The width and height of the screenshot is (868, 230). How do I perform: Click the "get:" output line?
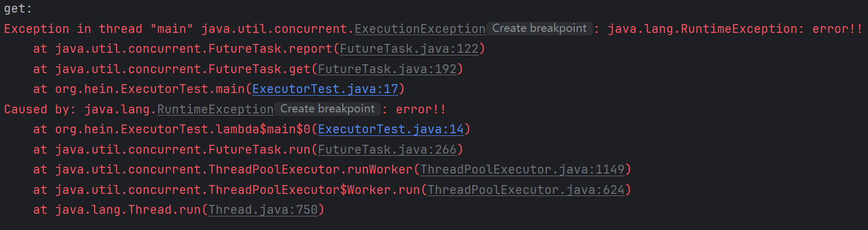pos(18,9)
